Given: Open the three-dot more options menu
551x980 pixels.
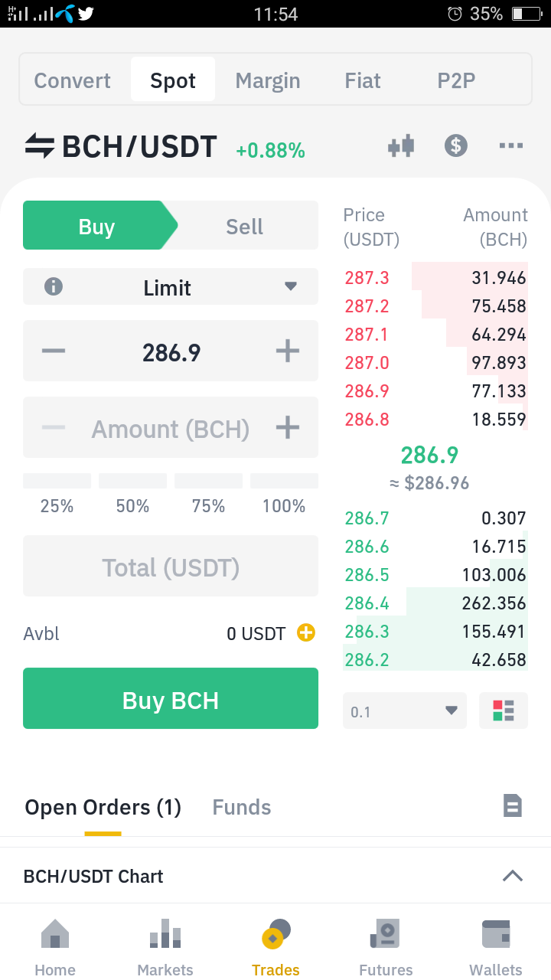Looking at the screenshot, I should click(x=510, y=145).
